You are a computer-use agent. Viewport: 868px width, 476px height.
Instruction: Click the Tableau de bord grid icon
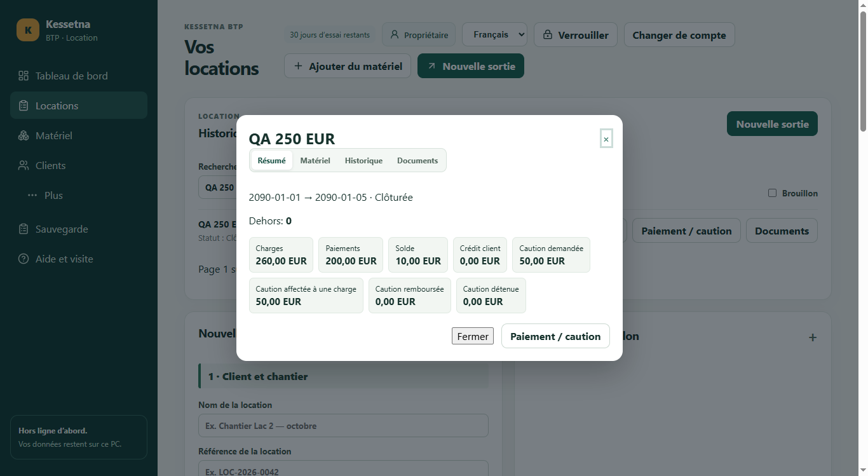24,76
